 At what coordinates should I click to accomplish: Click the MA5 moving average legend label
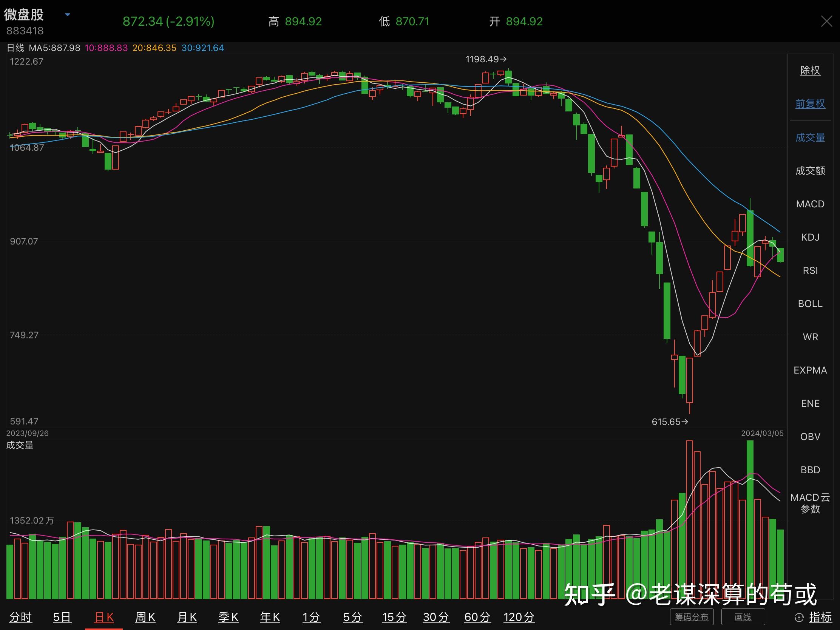54,48
